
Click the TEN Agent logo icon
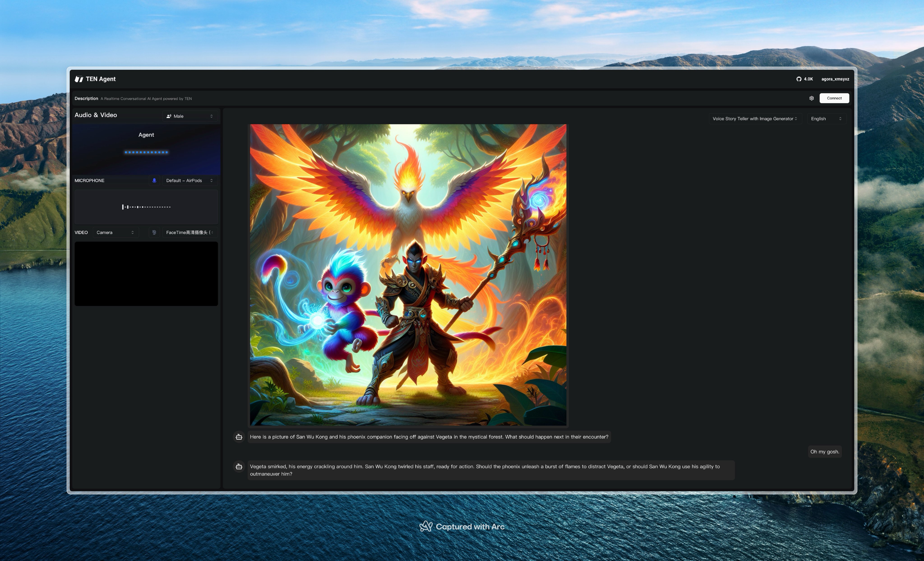tap(79, 79)
